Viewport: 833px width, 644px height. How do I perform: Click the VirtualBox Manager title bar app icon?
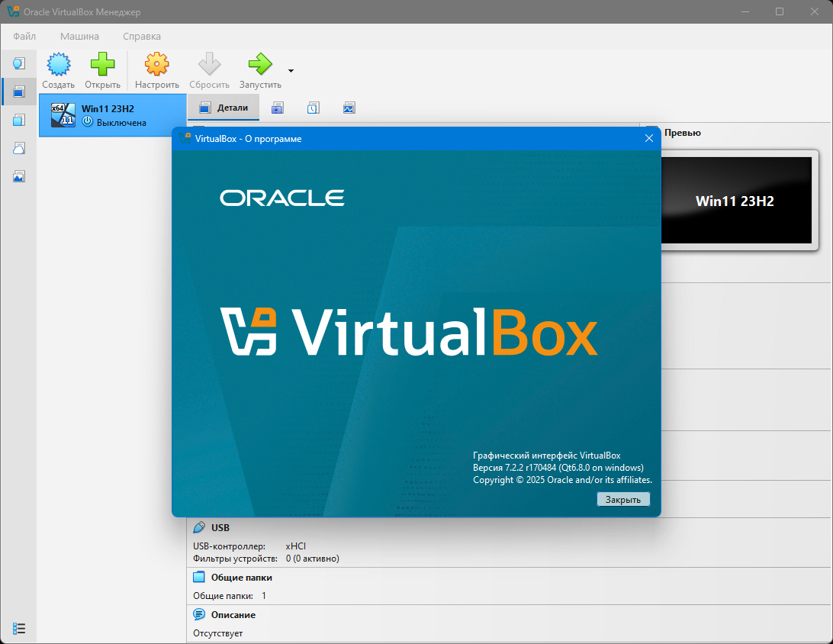12,11
